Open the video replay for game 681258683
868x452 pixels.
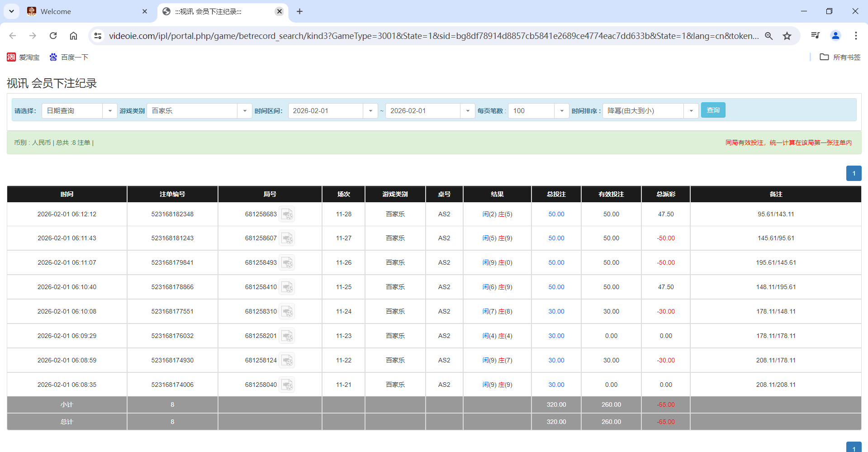(287, 214)
